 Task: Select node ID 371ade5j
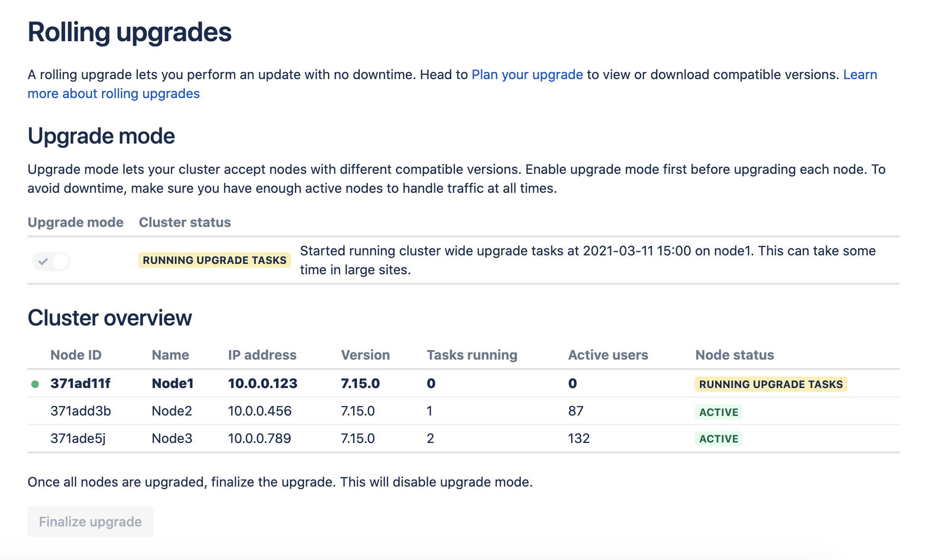point(78,439)
